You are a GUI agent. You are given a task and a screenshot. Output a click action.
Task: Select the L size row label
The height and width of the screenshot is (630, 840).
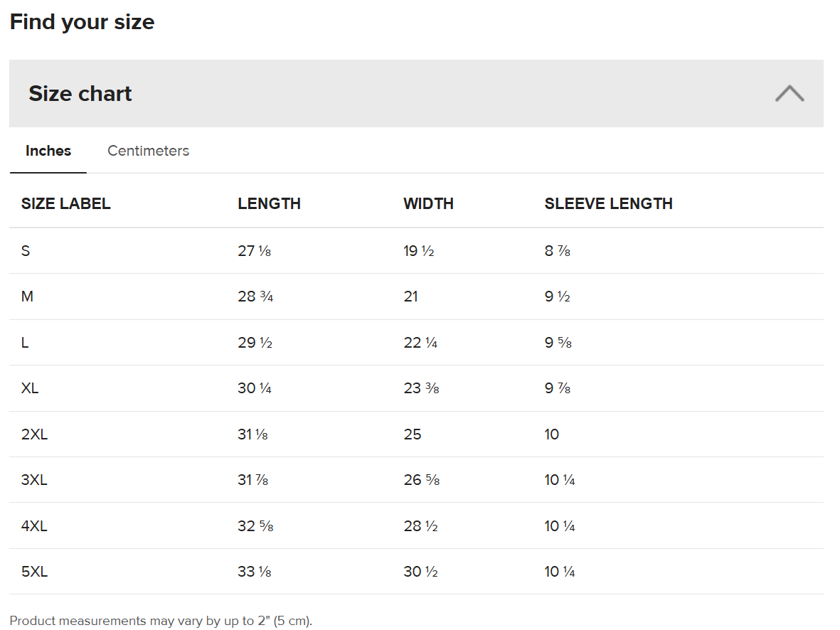[25, 342]
